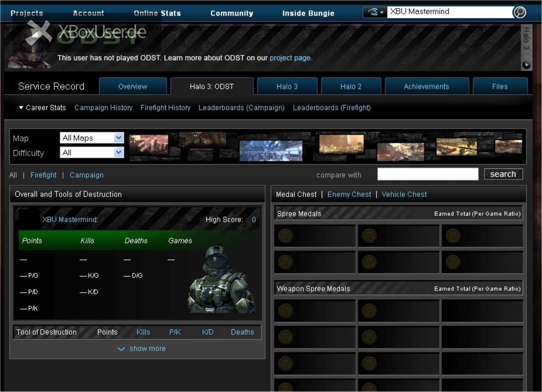Click middle locked medal in Spree Medals second row
Viewport: 542px width, 392px height.
[369, 262]
